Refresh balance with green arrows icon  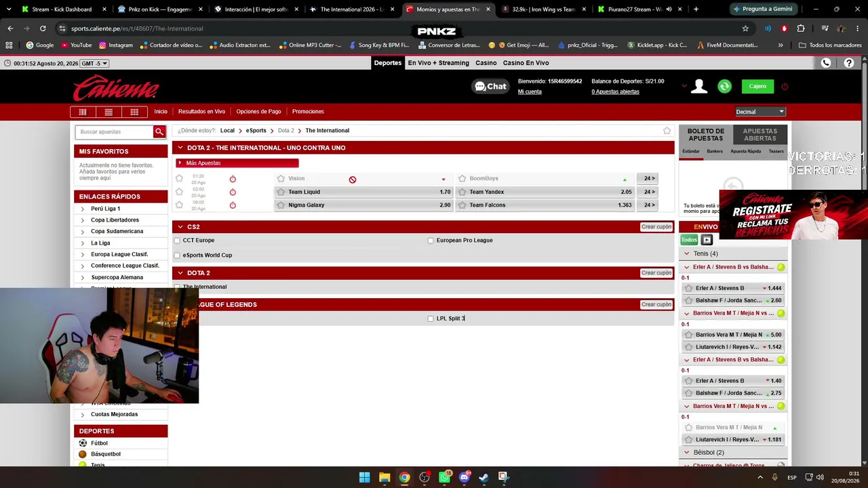tap(724, 86)
